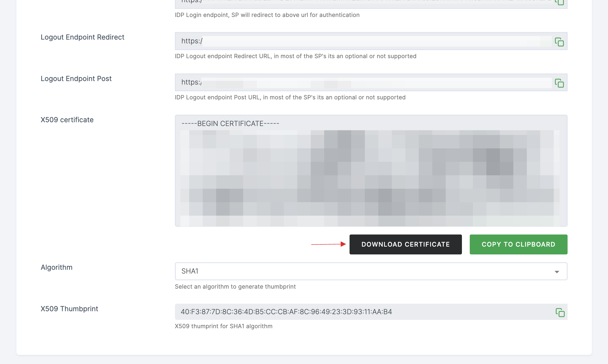
Task: Click the X509 certificate text area
Action: click(x=371, y=170)
